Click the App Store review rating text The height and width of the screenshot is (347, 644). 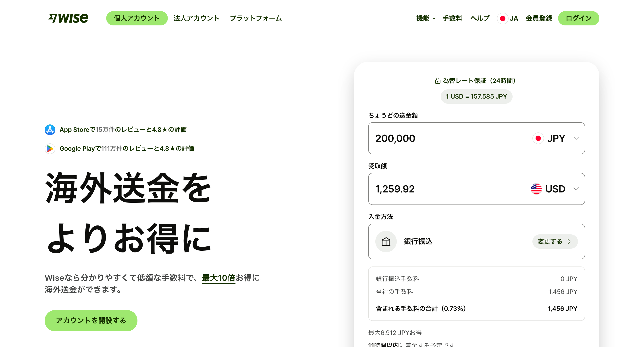click(x=123, y=130)
